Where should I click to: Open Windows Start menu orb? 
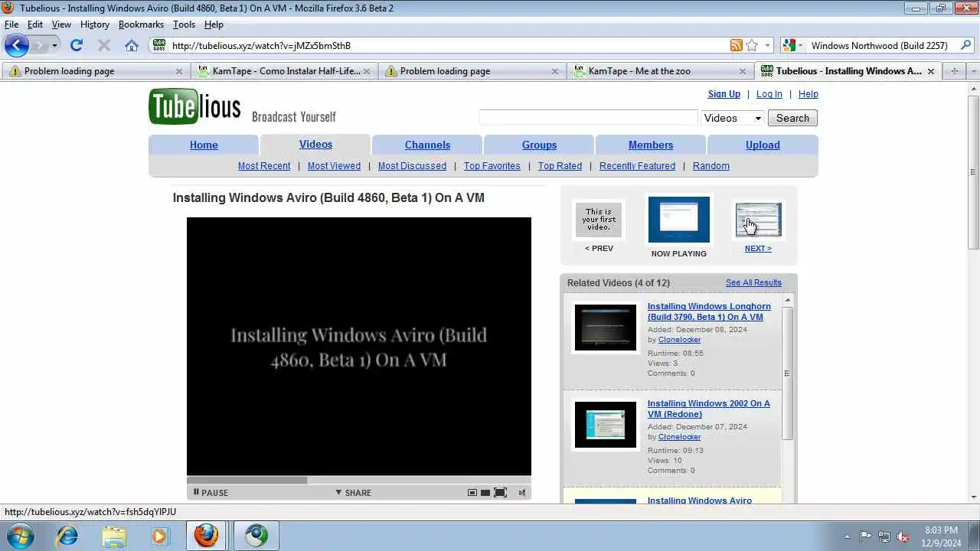pos(21,536)
